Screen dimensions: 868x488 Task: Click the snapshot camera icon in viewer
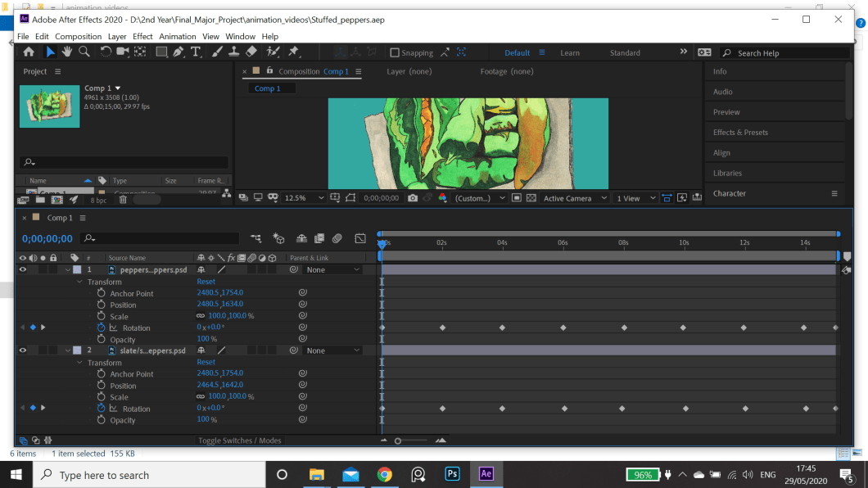413,197
